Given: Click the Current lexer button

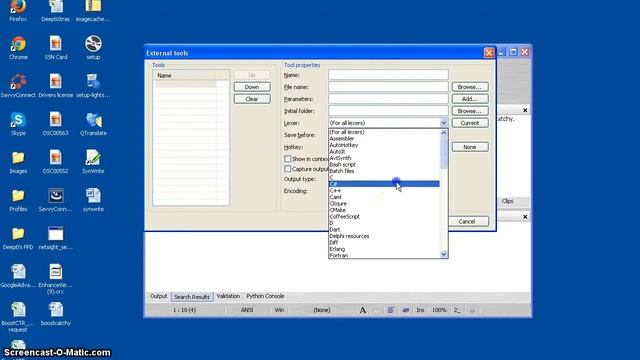Looking at the screenshot, I should click(470, 123).
